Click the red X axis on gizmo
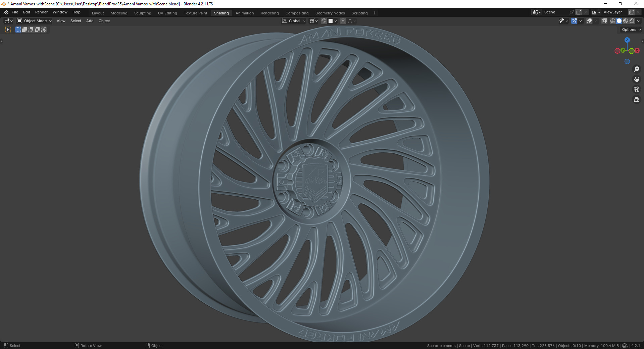Image resolution: width=644 pixels, height=349 pixels. point(637,51)
